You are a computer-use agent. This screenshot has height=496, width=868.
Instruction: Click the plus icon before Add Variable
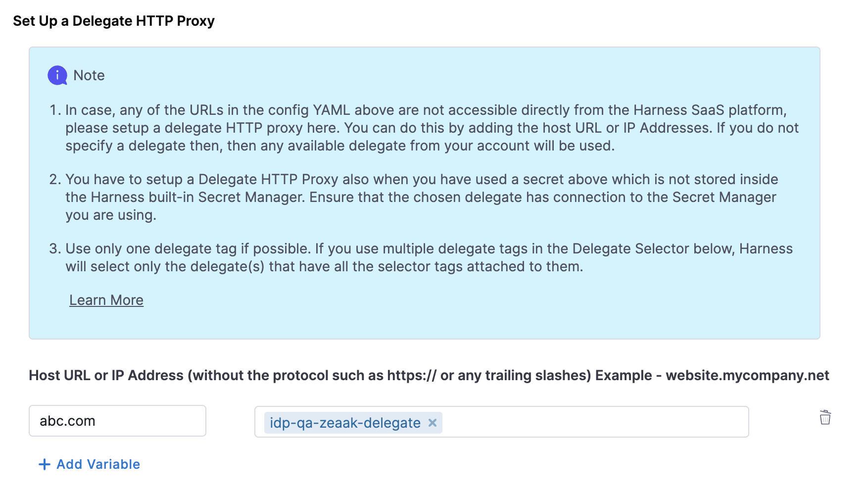pyautogui.click(x=45, y=464)
